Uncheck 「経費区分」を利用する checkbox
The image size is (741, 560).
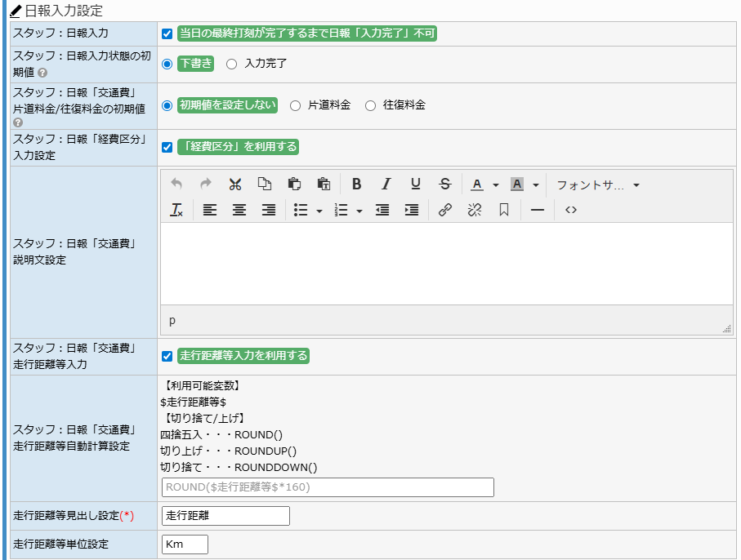[x=167, y=147]
